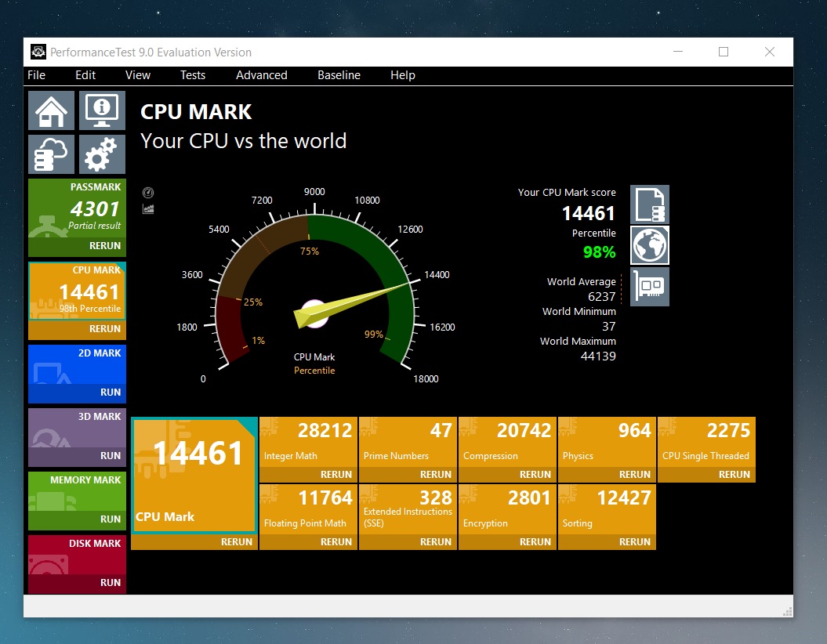Rerun the Sorting test

(607, 542)
